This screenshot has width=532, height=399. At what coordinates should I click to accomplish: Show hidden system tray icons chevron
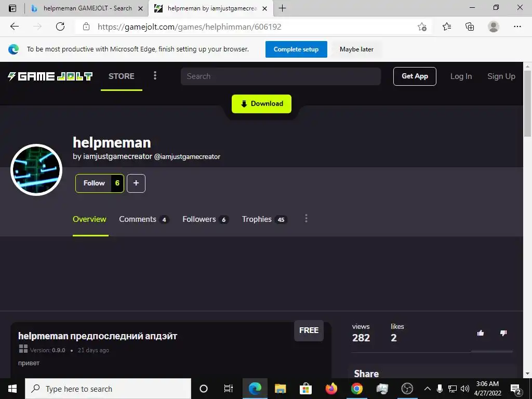tap(428, 389)
